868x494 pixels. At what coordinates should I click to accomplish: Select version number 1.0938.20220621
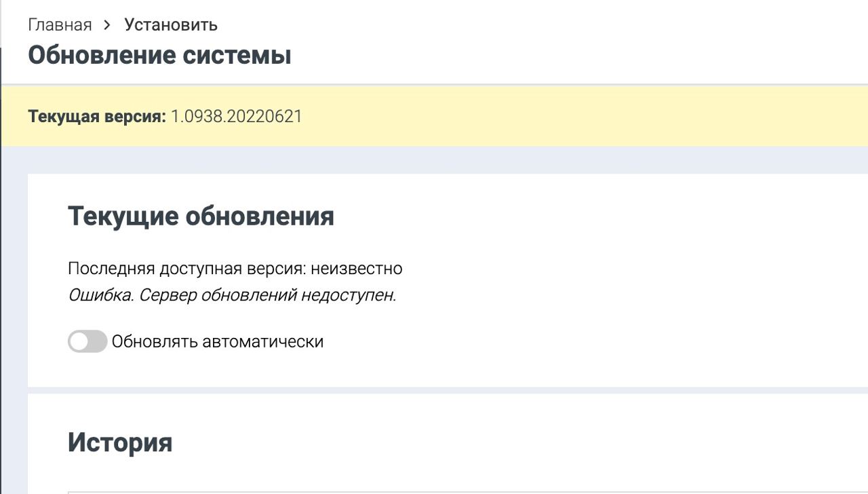[x=236, y=117]
